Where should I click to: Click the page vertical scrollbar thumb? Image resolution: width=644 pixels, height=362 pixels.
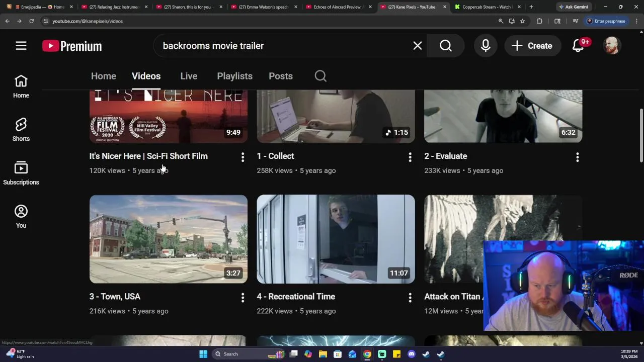coord(641,136)
